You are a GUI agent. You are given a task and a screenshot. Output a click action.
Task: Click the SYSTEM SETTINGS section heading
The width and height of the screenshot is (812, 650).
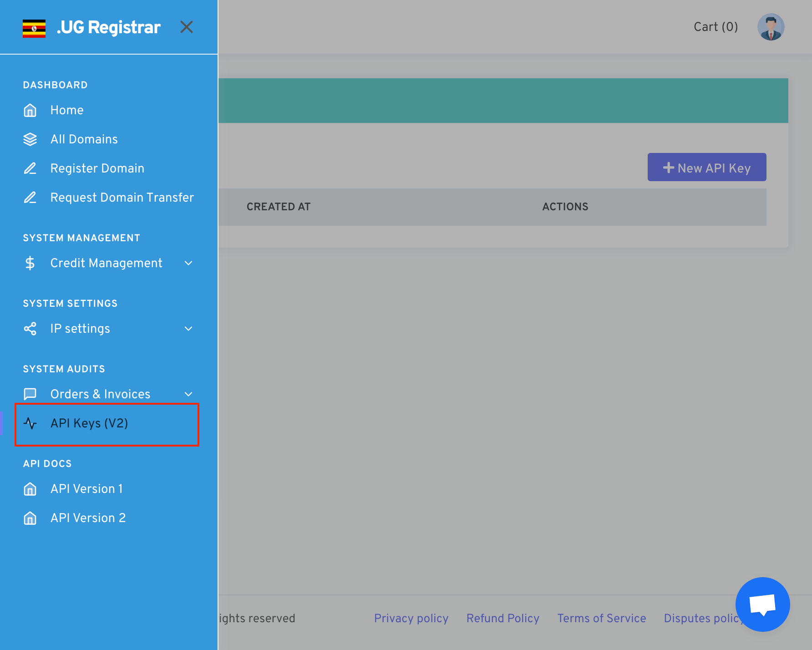click(70, 304)
